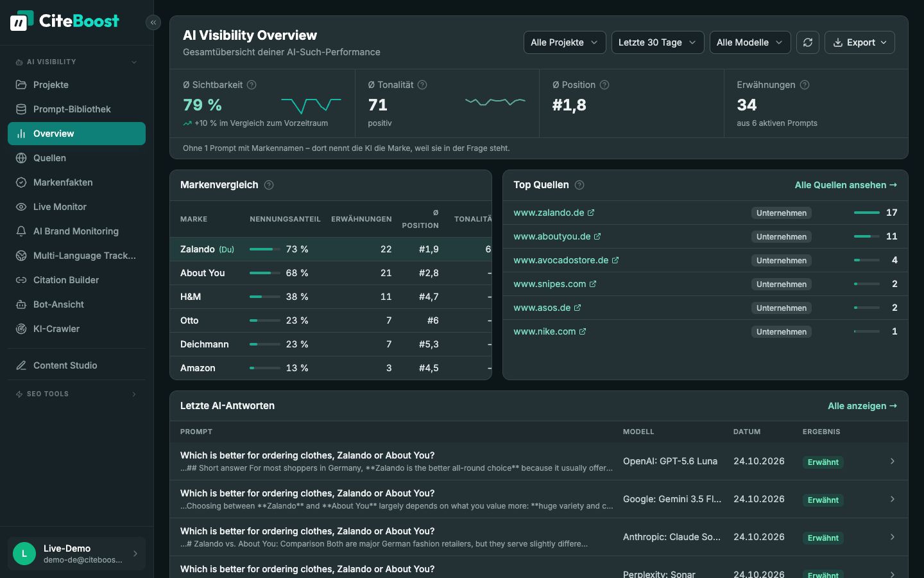Click the Deichmann brand row
The width and height of the screenshot is (924, 578).
(330, 344)
